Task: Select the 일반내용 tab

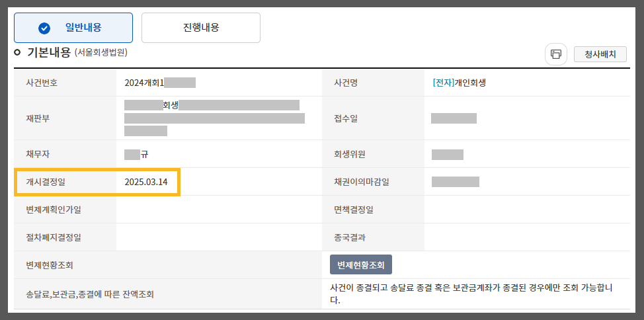Action: [73, 28]
